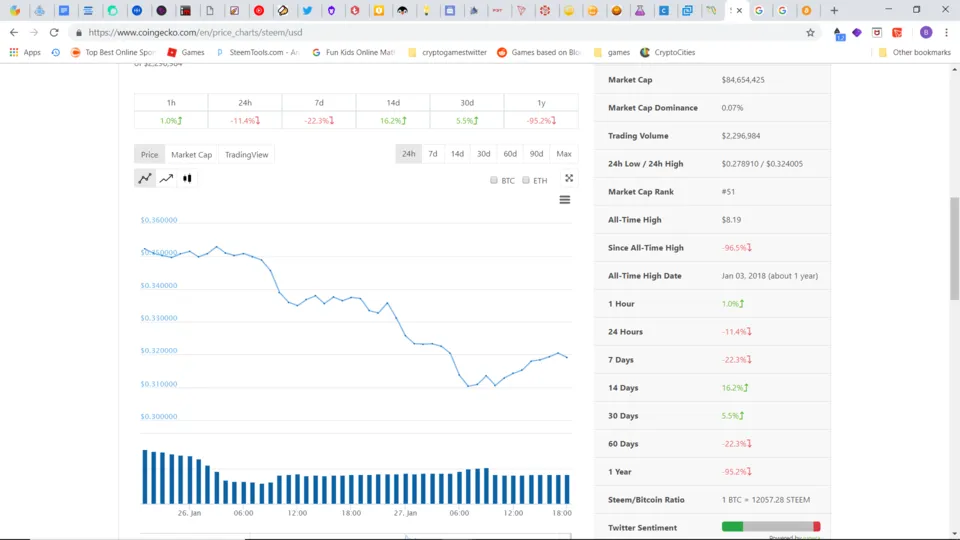Click the Market Cap value $84,654,425
The height and width of the screenshot is (540, 960).
pyautogui.click(x=743, y=80)
